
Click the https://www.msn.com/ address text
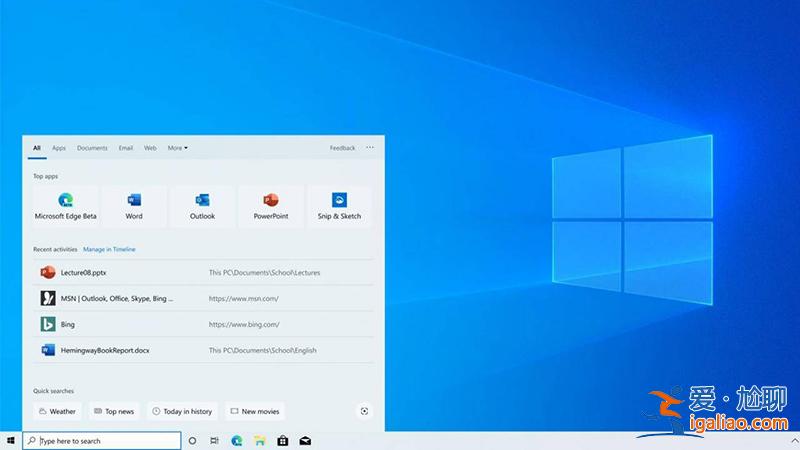[x=243, y=298]
